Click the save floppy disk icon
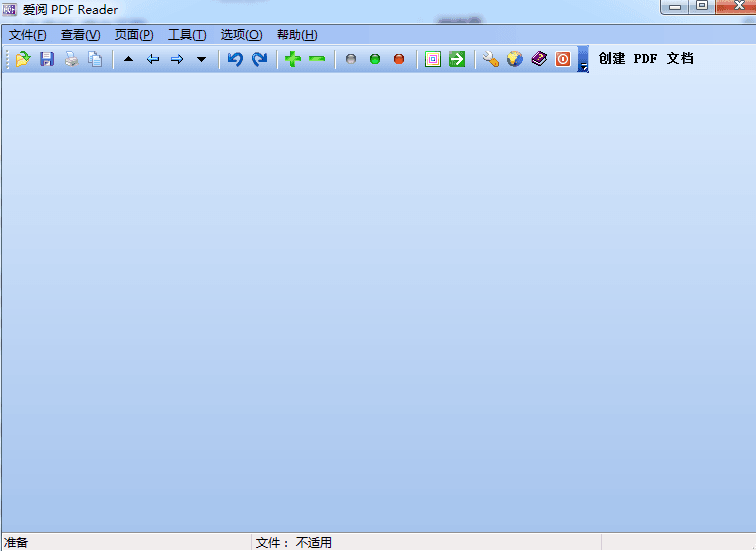 (x=47, y=59)
